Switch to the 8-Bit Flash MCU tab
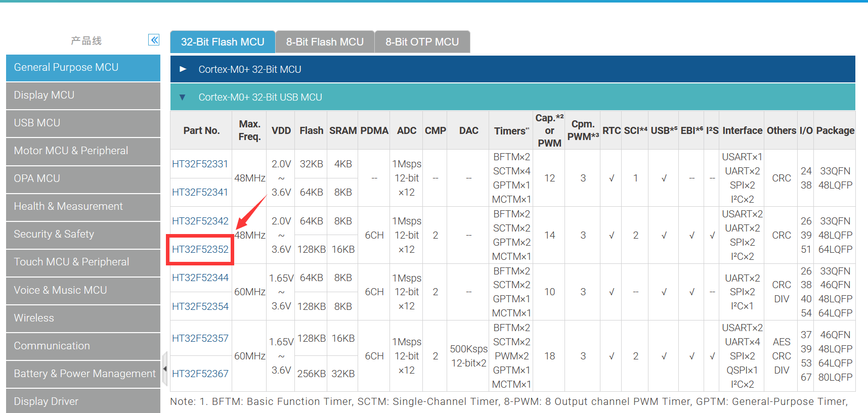Viewport: 868px width, 413px height. (x=325, y=42)
